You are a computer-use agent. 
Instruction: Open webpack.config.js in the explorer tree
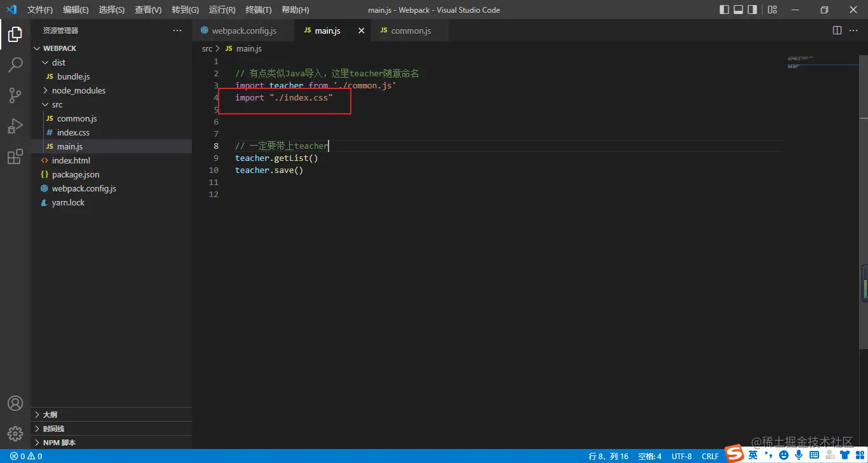(x=112, y=188)
